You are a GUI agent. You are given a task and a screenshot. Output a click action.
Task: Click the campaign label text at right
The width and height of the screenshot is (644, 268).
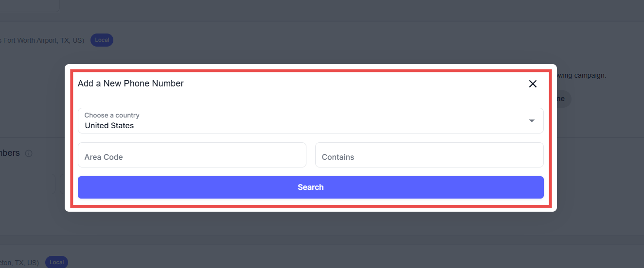[x=582, y=75]
